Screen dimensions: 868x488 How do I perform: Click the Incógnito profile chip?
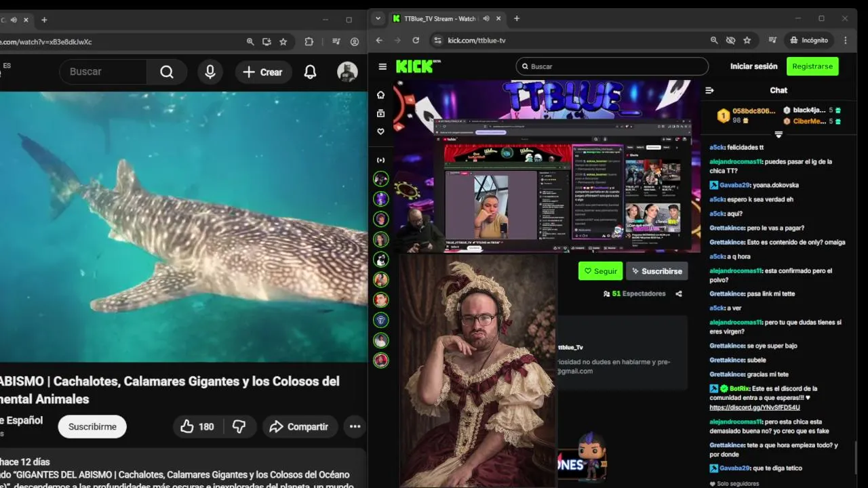809,40
